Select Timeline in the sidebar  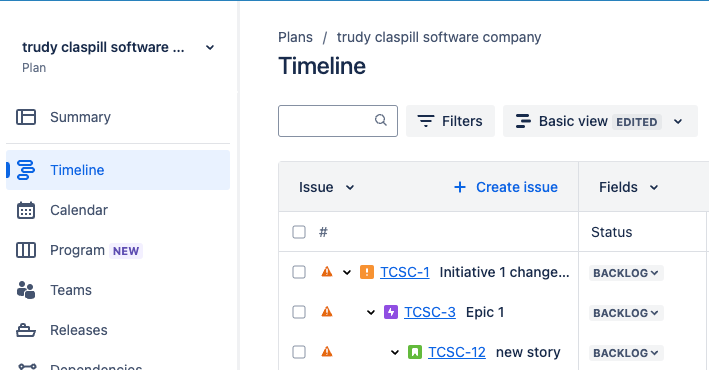118,170
